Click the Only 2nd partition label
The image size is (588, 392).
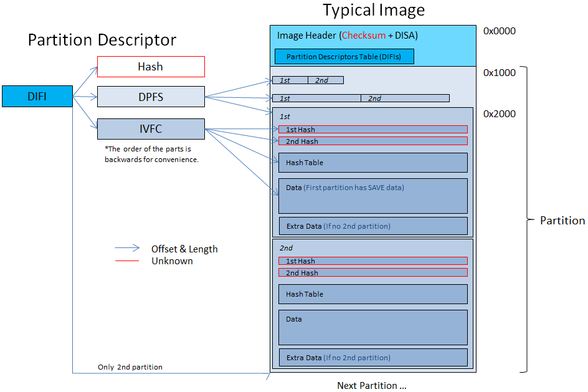click(x=130, y=367)
